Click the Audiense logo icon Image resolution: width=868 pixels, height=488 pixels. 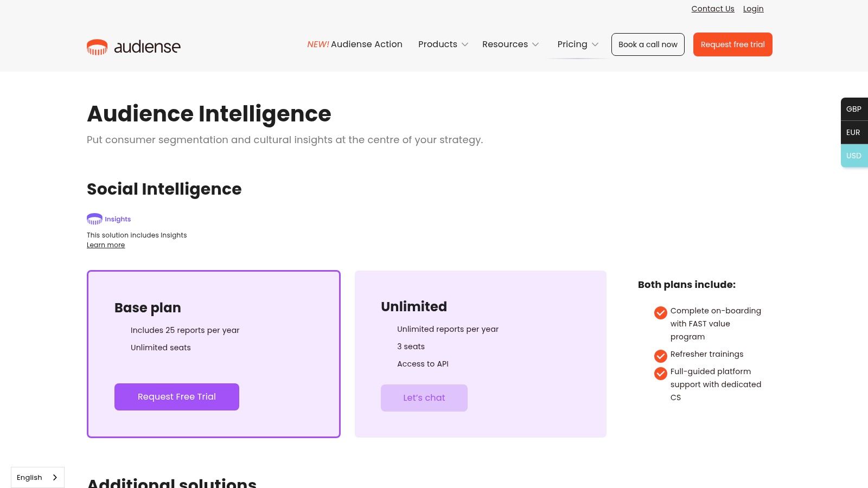pos(97,47)
